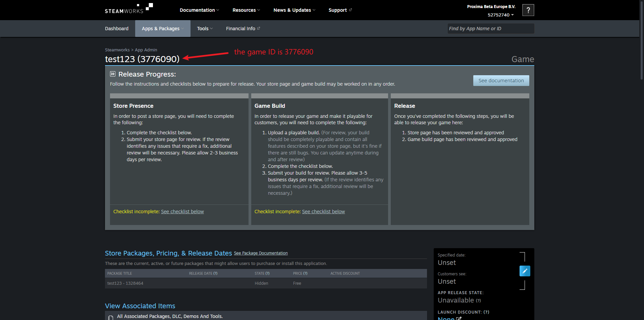Open the News & Updates dropdown
Screen dimensions: 644x320
(294, 10)
